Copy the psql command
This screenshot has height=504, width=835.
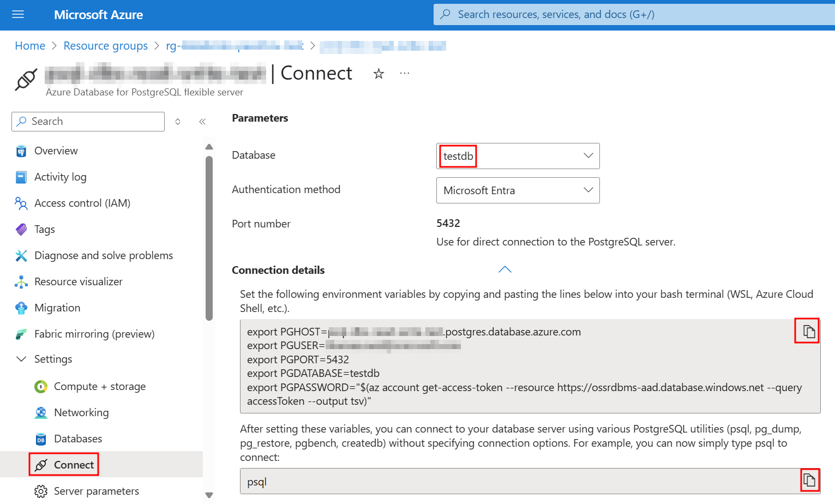point(809,480)
